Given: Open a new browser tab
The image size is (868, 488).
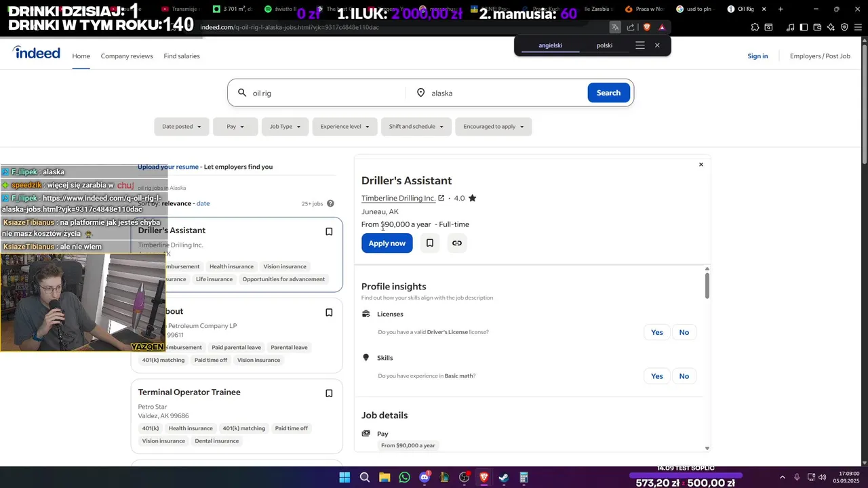Looking at the screenshot, I should (781, 9).
